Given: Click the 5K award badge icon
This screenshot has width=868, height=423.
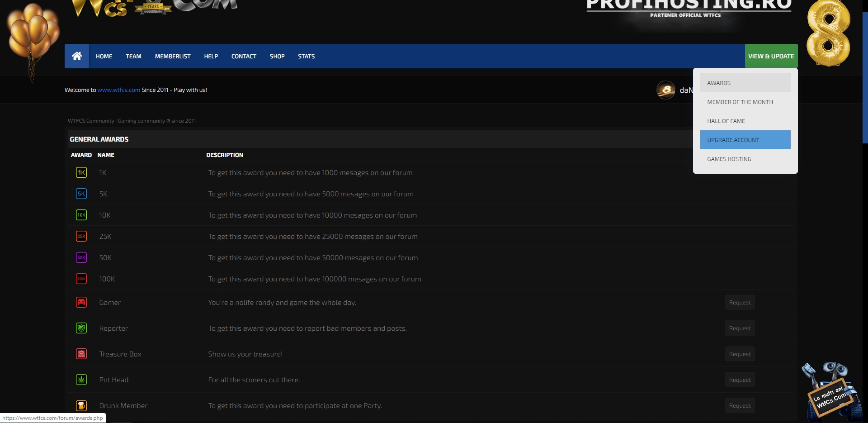Looking at the screenshot, I should click(81, 194).
